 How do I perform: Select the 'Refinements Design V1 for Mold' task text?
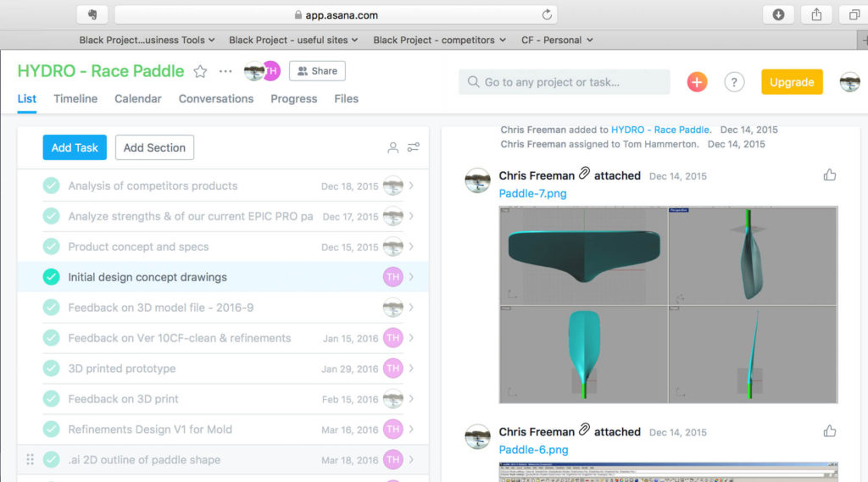pos(150,429)
